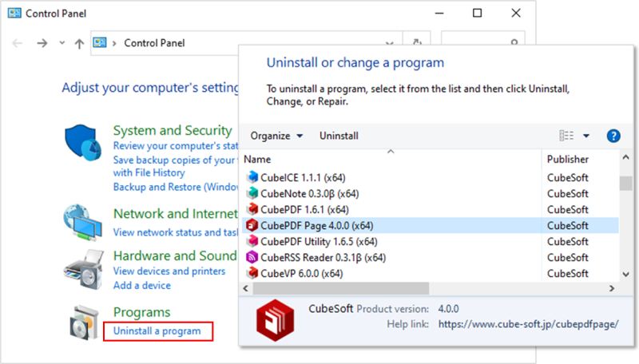Select CubeRSS Reader 0.3.1β (x64) row
Image resolution: width=639 pixels, height=364 pixels.
(x=431, y=257)
